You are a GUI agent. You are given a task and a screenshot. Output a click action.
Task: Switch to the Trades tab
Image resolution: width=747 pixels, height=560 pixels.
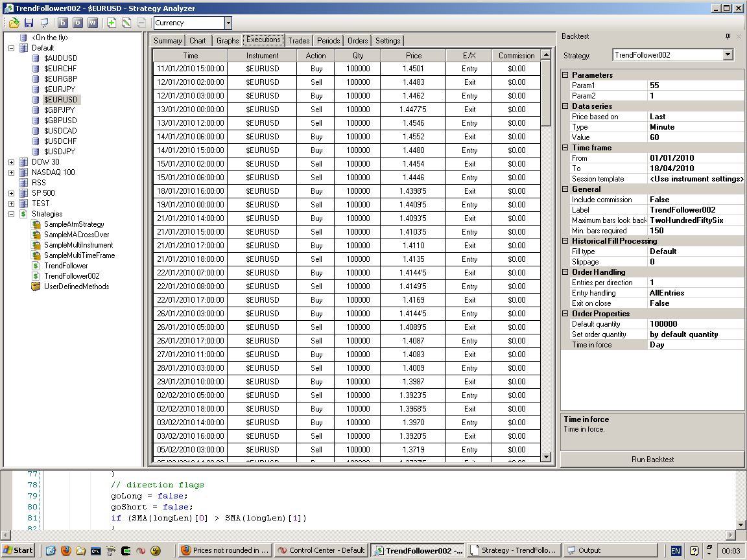298,40
